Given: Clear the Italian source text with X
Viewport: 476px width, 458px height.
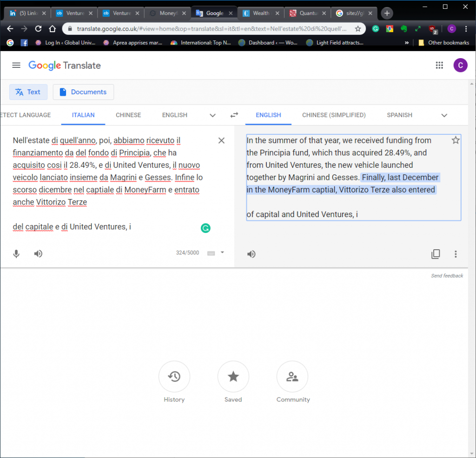Looking at the screenshot, I should [221, 140].
